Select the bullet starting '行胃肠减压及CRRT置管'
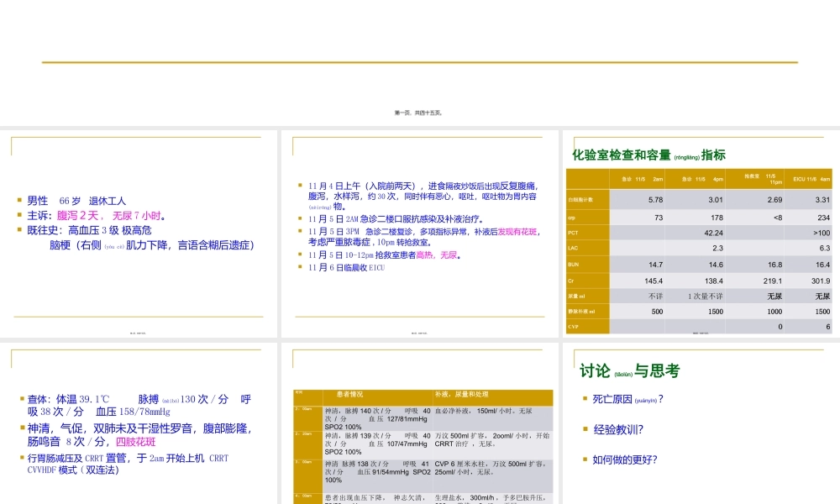 click(x=128, y=464)
